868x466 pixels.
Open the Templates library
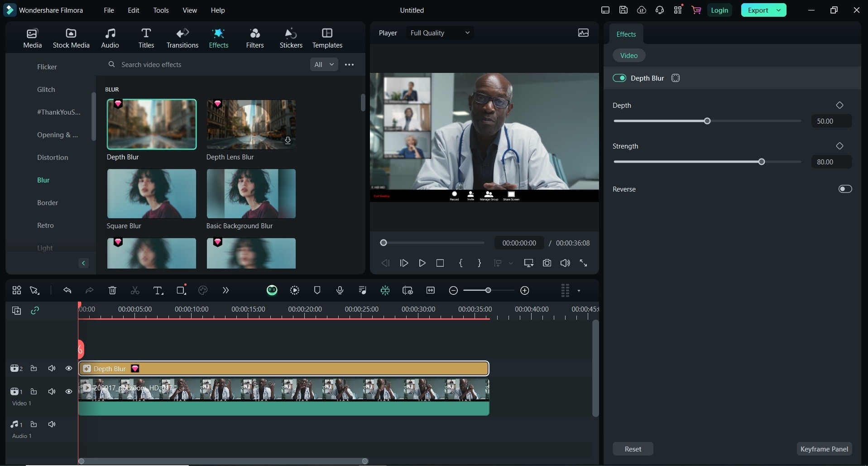point(327,38)
